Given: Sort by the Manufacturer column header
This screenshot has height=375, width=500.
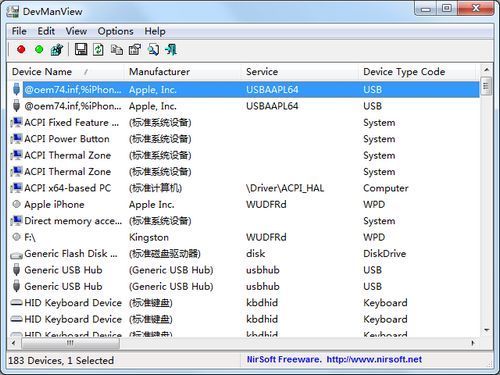Looking at the screenshot, I should click(x=182, y=71).
